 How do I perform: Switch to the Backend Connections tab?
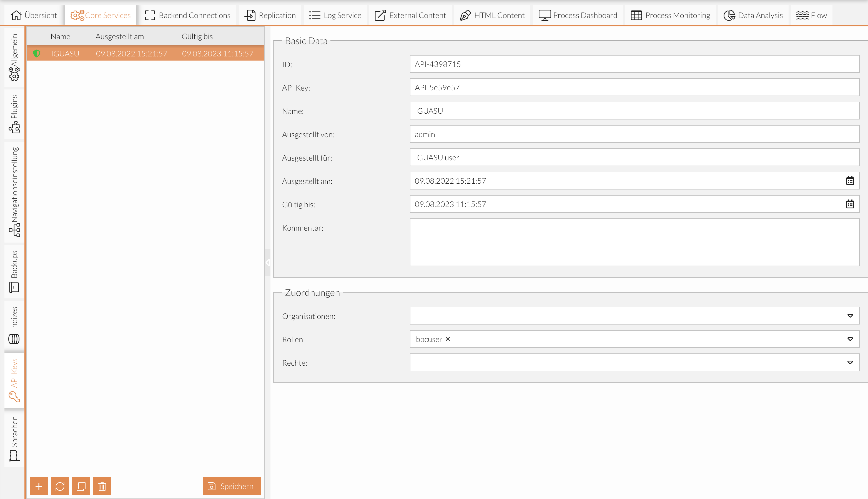(x=188, y=16)
